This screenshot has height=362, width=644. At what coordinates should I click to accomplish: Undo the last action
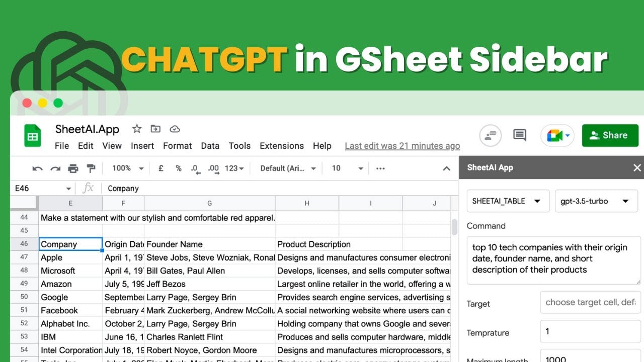[37, 168]
